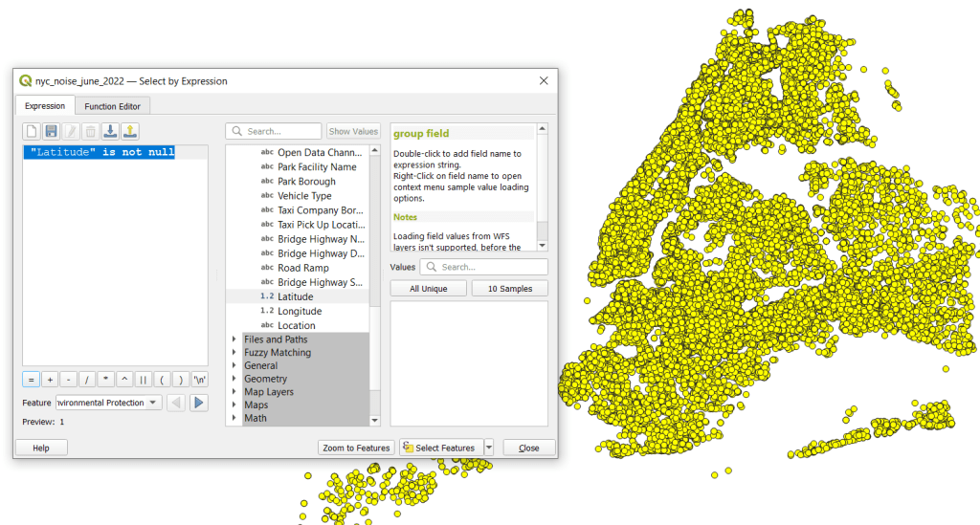The image size is (980, 525).
Task: Click the export user expressions icon
Action: tap(130, 131)
